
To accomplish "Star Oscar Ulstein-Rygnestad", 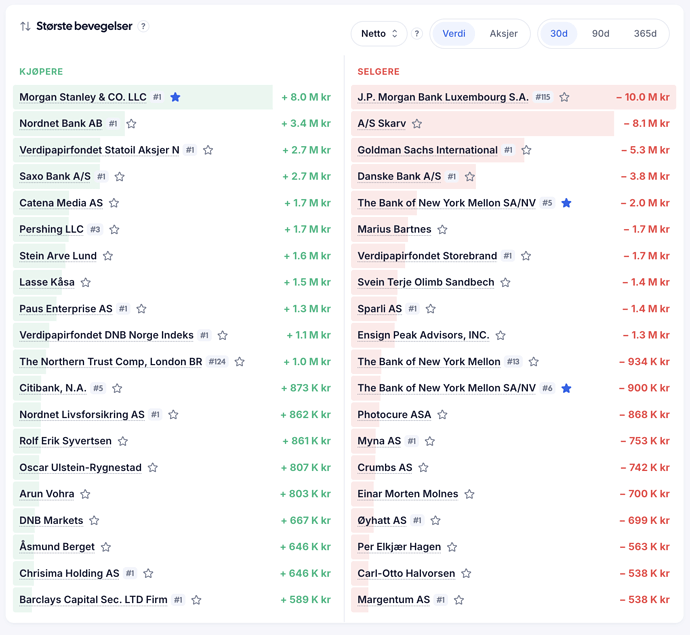I will [153, 467].
